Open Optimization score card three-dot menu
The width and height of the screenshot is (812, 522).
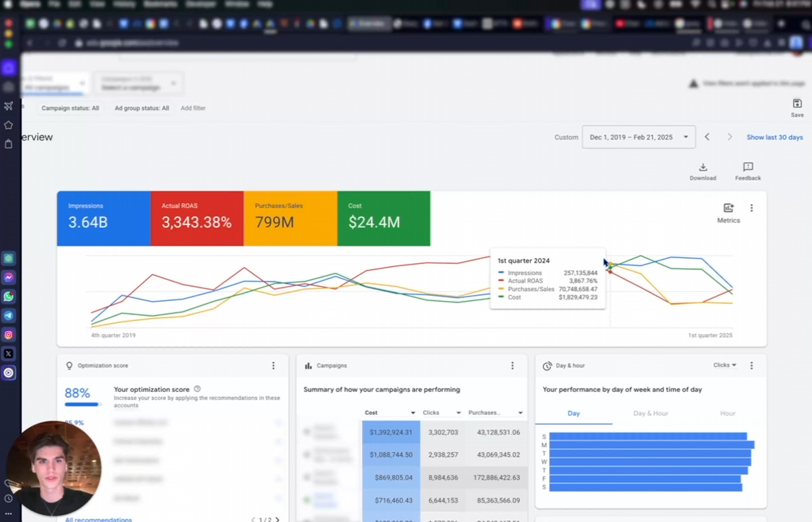click(274, 366)
